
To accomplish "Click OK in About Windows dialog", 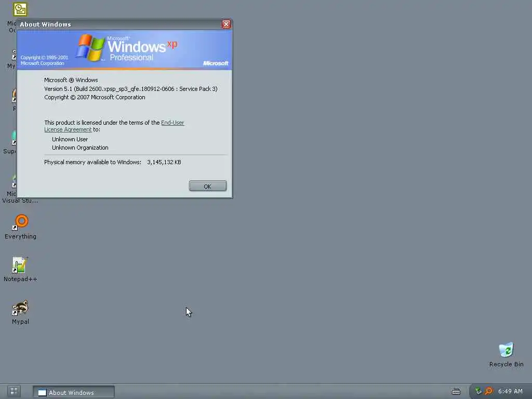I will [208, 187].
